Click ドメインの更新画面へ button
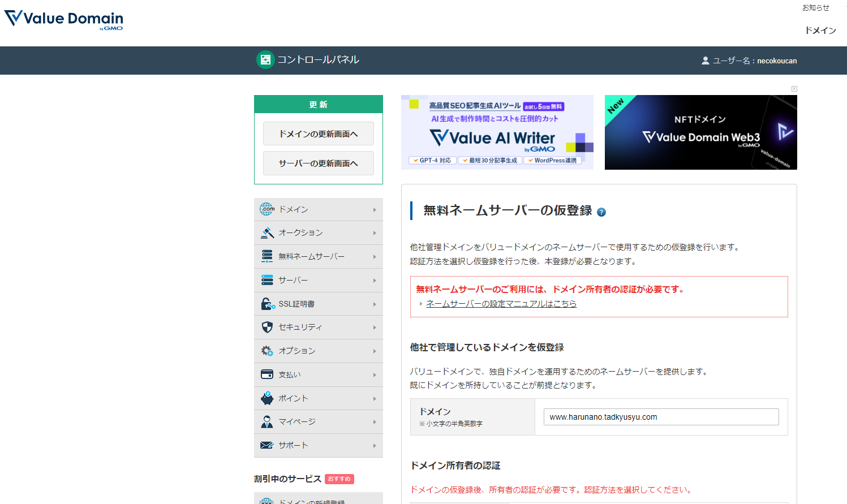 319,134
